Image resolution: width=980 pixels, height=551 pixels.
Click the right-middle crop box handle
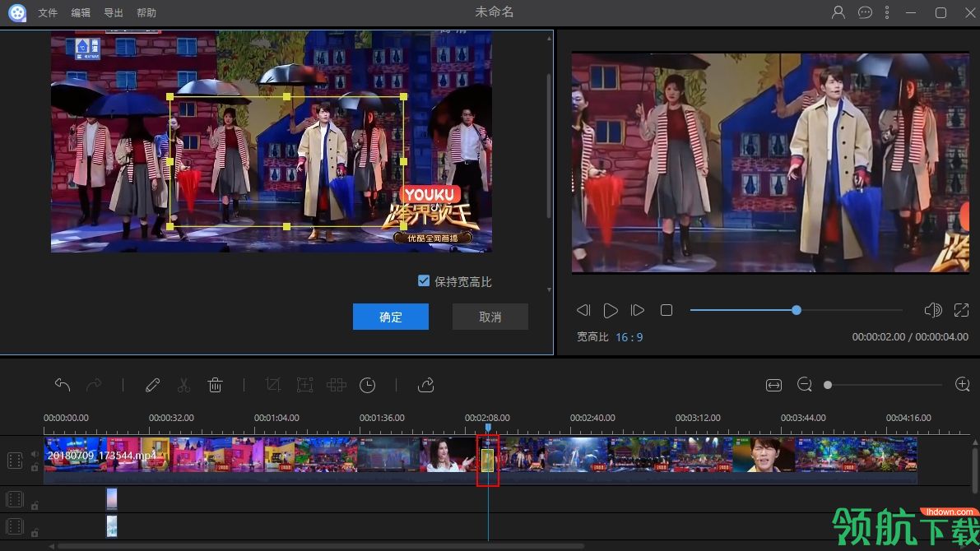click(404, 162)
